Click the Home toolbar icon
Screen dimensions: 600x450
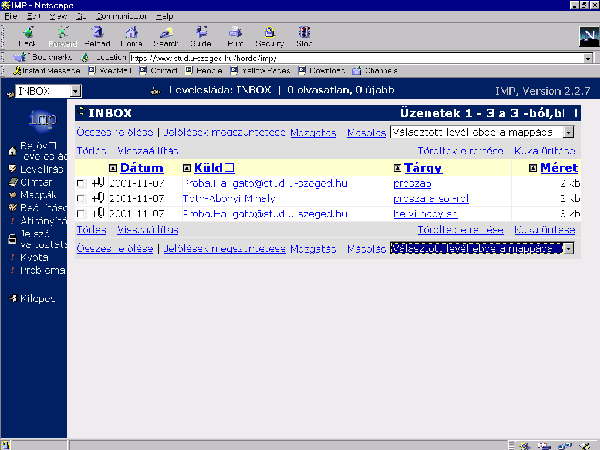tap(130, 36)
